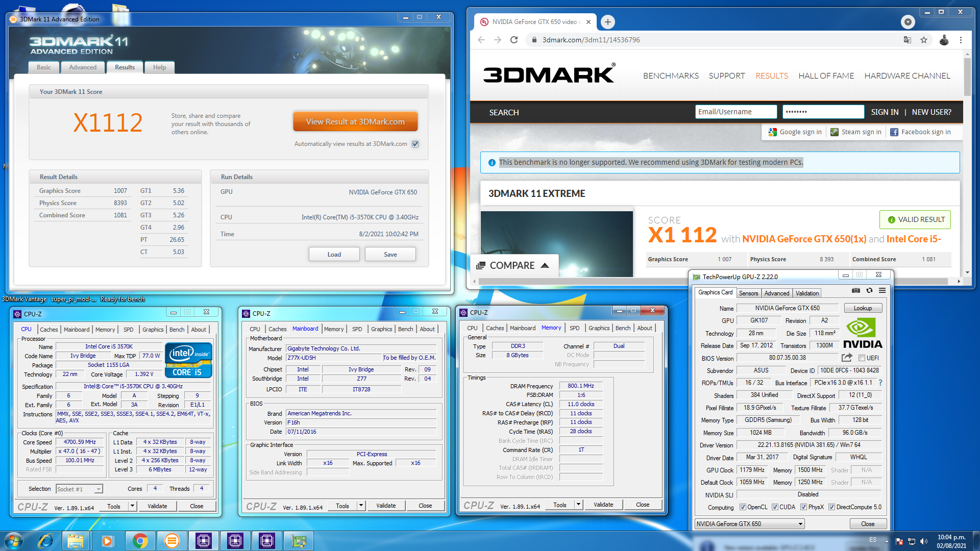The width and height of the screenshot is (980, 551).
Task: Switch to Basic tab in 3DMark 11
Action: pos(44,67)
